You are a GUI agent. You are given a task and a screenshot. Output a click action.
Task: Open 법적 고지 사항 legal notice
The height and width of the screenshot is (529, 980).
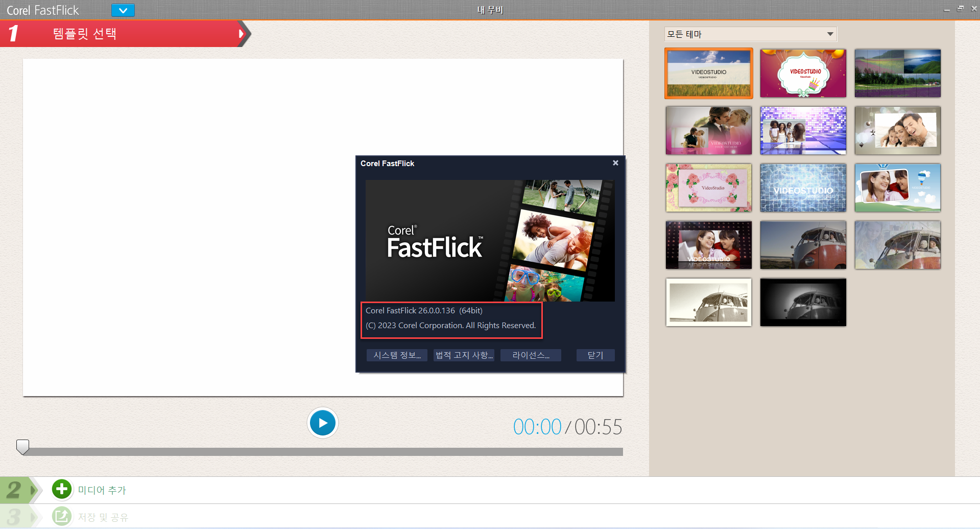(x=464, y=355)
